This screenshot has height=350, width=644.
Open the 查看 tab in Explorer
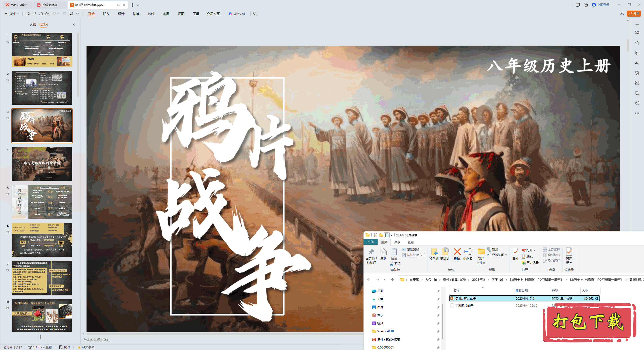click(411, 242)
